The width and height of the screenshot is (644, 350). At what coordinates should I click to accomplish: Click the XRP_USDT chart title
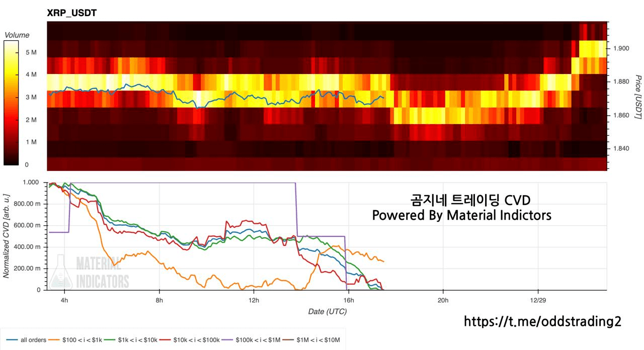click(x=71, y=13)
